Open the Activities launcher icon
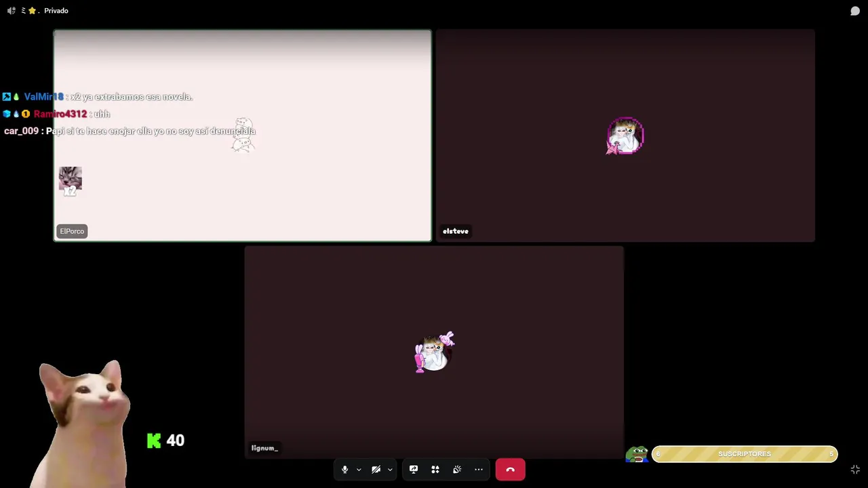This screenshot has height=488, width=868. (435, 470)
